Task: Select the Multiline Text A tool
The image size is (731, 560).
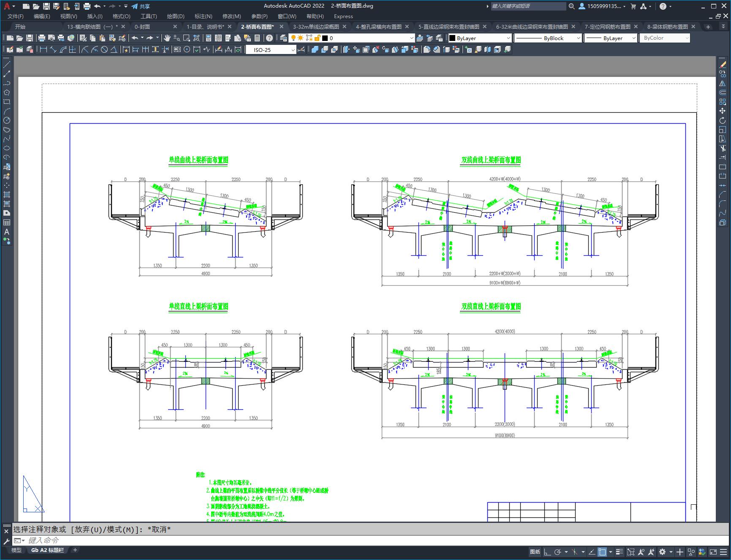Action: point(7,232)
